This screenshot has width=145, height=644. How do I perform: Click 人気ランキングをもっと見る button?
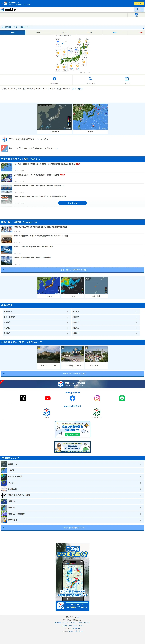(72, 374)
